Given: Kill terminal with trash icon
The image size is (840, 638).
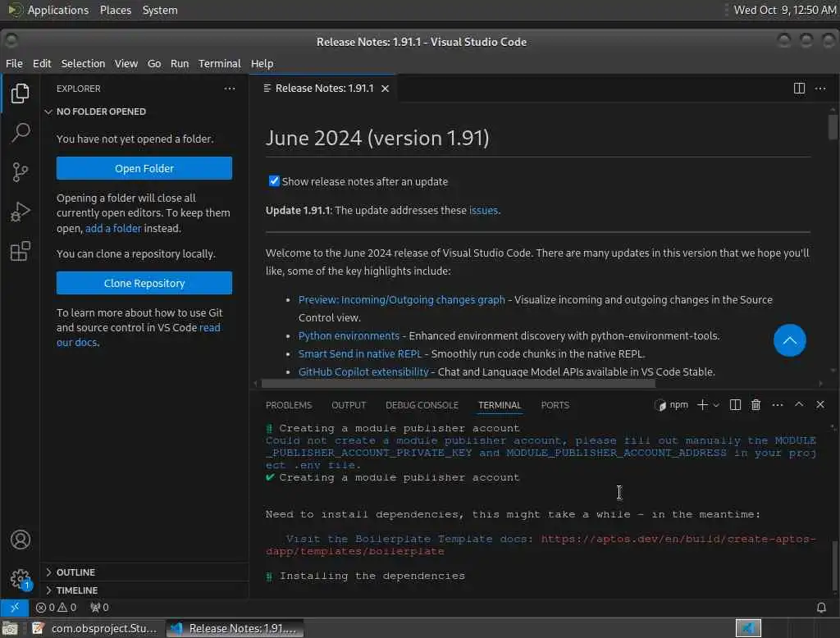Looking at the screenshot, I should (x=756, y=405).
